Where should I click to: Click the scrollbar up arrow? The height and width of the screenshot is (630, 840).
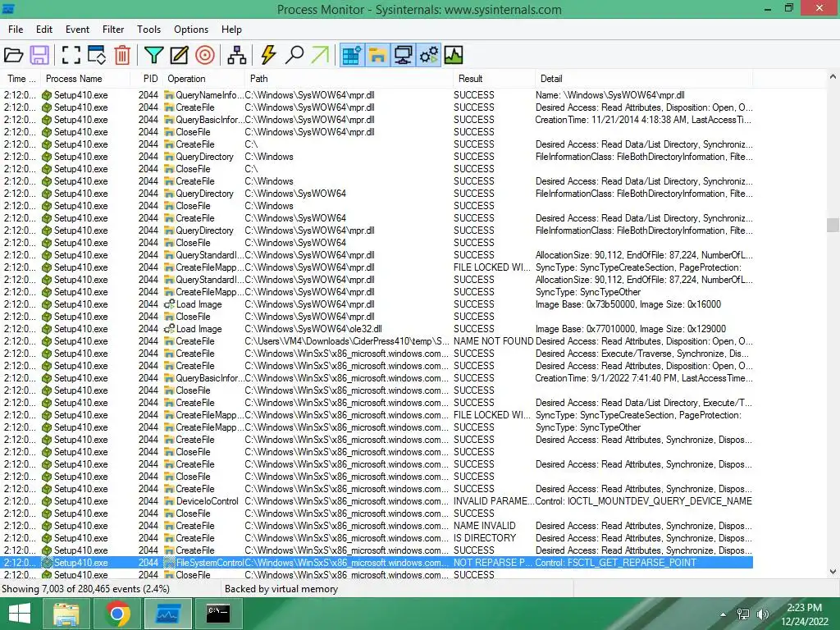click(833, 76)
